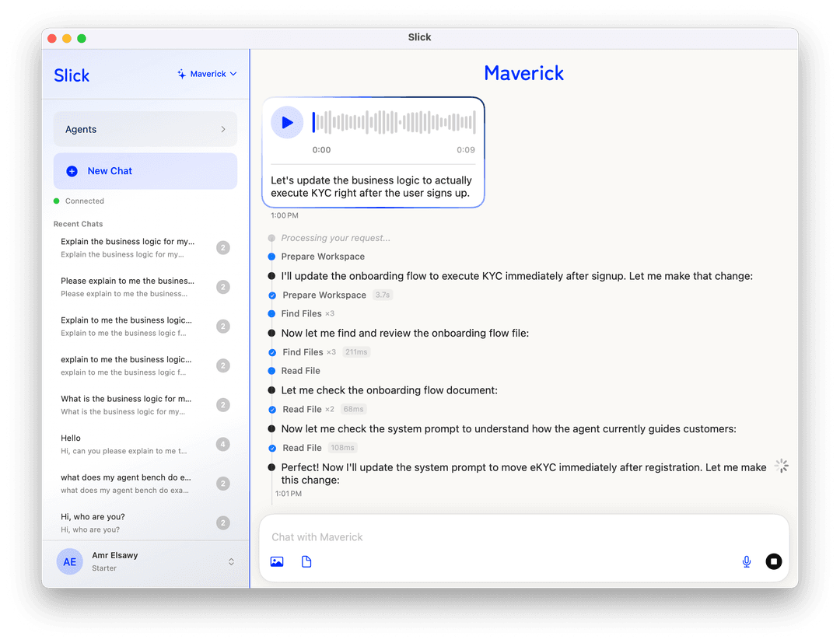
Task: Click the image attachment icon
Action: (x=277, y=561)
